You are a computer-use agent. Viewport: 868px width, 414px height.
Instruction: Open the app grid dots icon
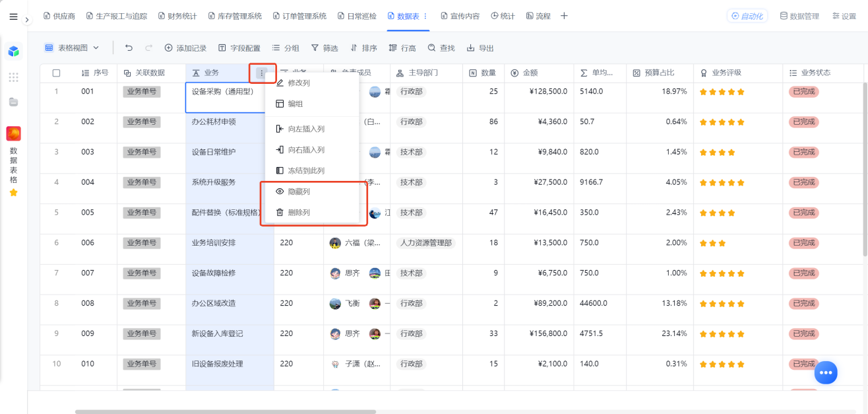[x=13, y=77]
